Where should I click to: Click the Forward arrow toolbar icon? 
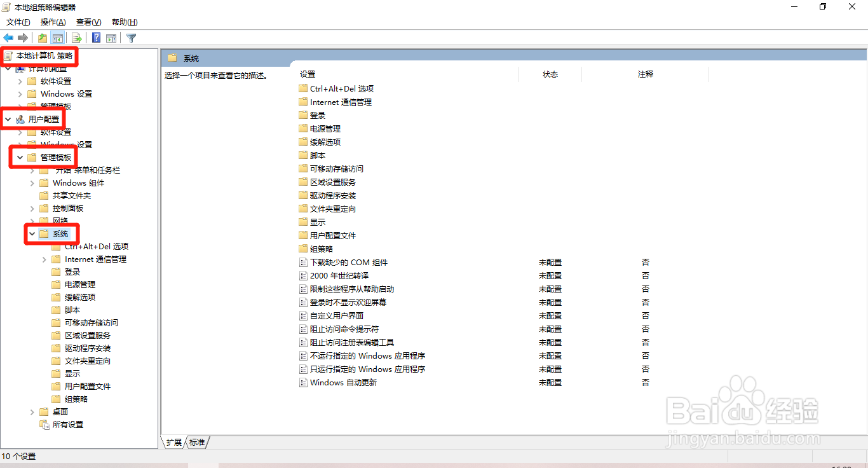[x=23, y=38]
